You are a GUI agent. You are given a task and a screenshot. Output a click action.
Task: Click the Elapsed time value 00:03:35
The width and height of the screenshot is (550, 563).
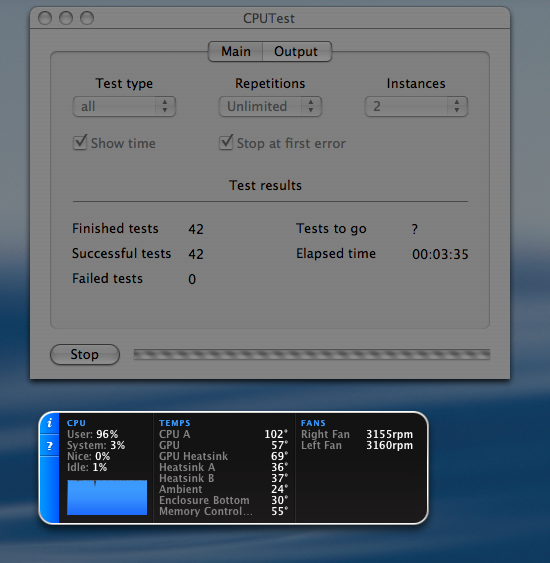[440, 254]
